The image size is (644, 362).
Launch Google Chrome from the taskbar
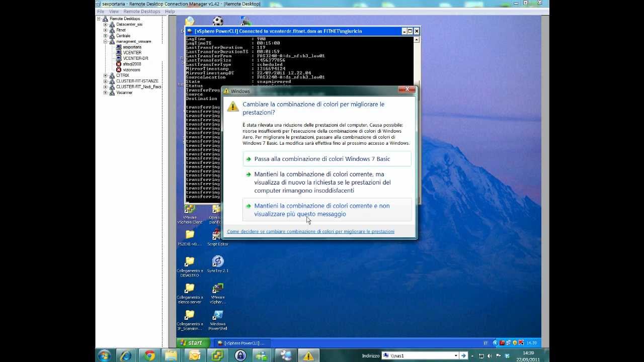pos(149,355)
